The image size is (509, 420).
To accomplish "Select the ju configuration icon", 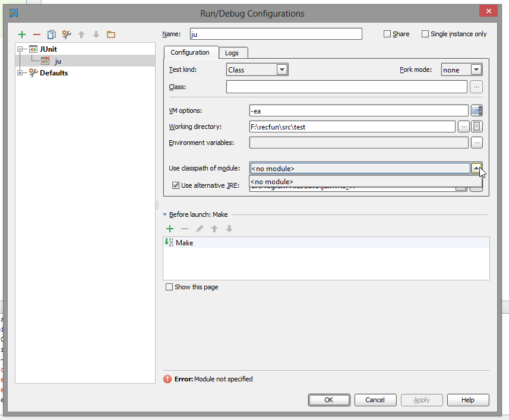I will 45,61.
